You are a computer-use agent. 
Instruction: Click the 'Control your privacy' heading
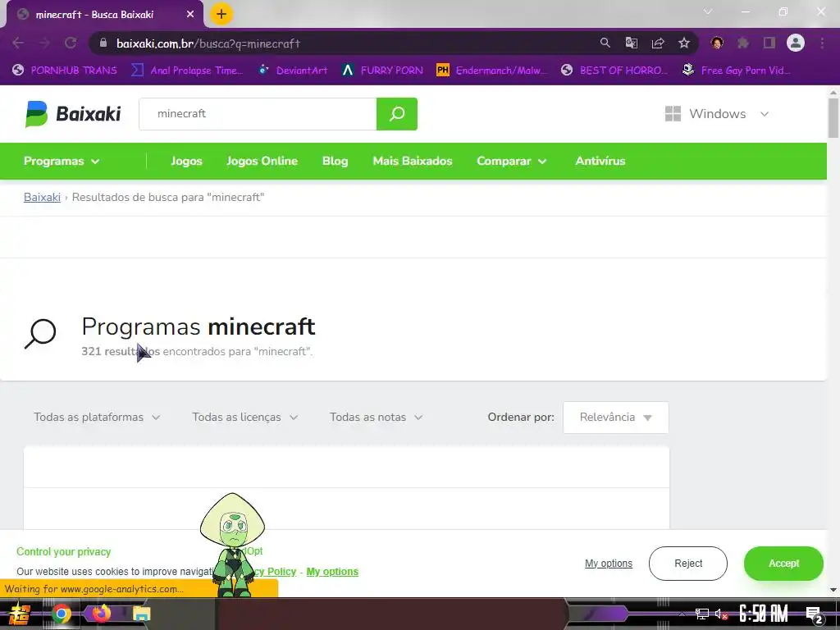click(64, 552)
